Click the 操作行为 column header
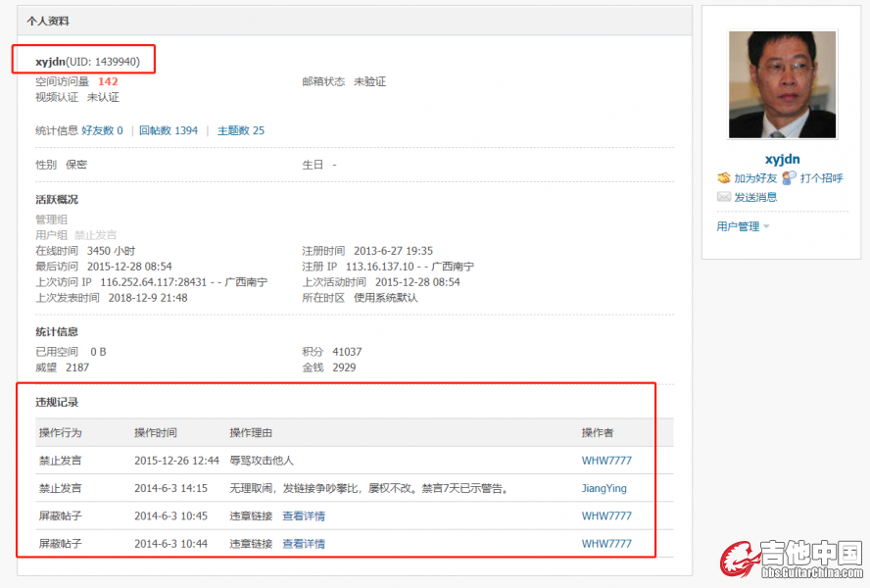The height and width of the screenshot is (588, 870). tap(60, 432)
